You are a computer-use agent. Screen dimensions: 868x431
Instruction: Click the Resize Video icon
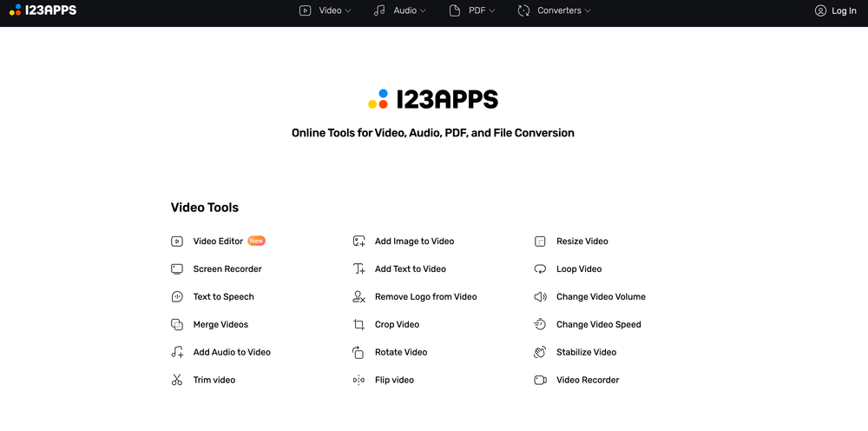540,242
